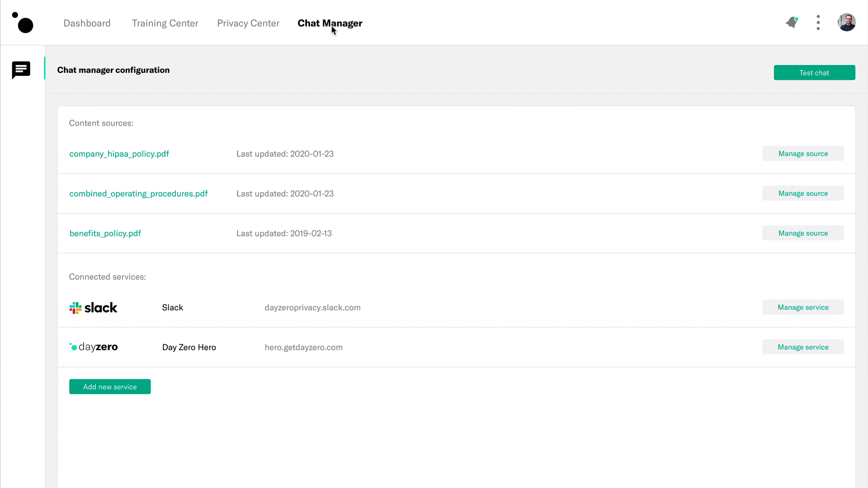Click the three-dot overflow menu icon

(x=818, y=23)
